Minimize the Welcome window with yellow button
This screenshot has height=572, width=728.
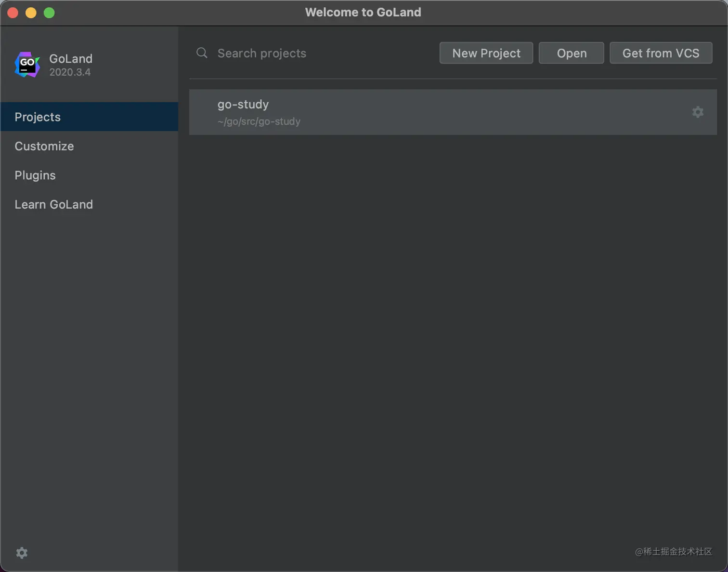coord(31,13)
